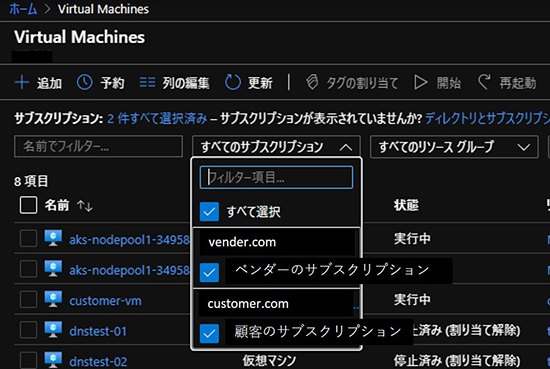Select customer.com directory entry
The width and height of the screenshot is (550, 369).
click(248, 304)
